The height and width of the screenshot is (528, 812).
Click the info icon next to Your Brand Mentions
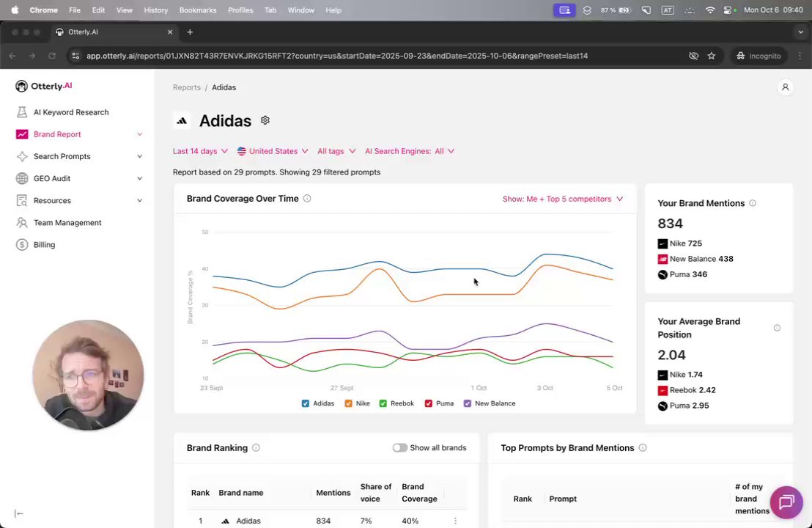[x=752, y=203]
